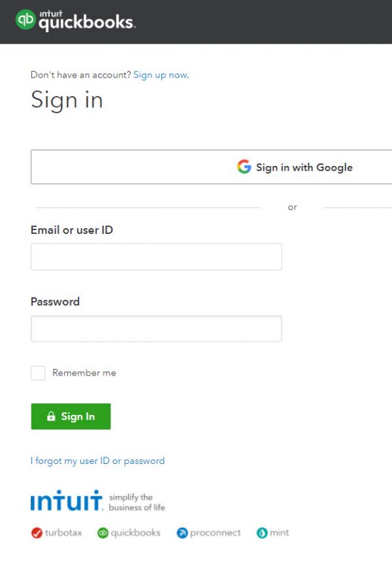The image size is (392, 562).
Task: Click the ProConnect icon in the footer
Action: (182, 533)
